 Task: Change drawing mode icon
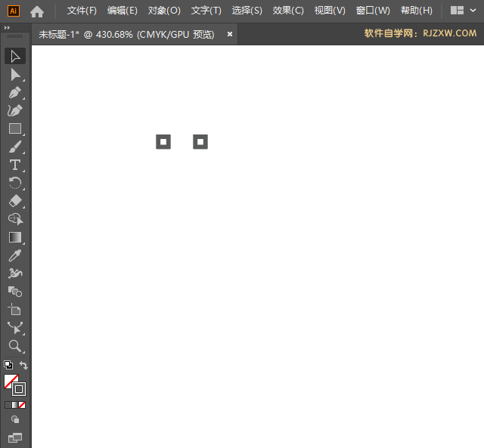(x=15, y=419)
